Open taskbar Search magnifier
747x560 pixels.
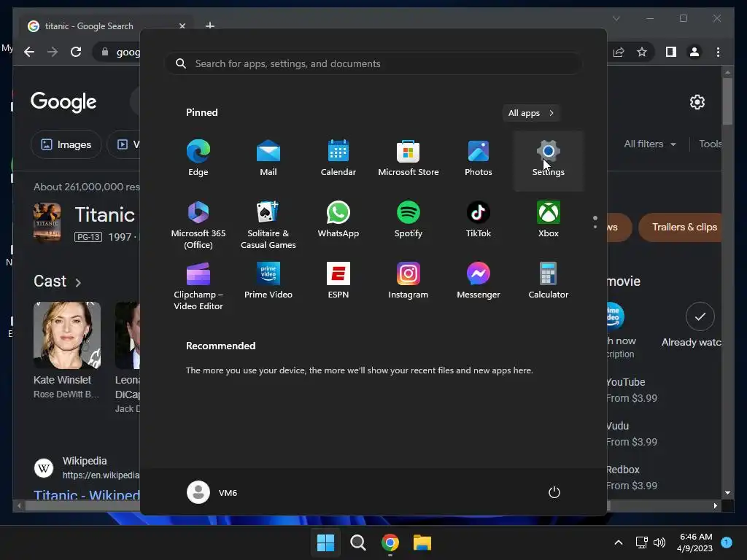[x=357, y=542]
